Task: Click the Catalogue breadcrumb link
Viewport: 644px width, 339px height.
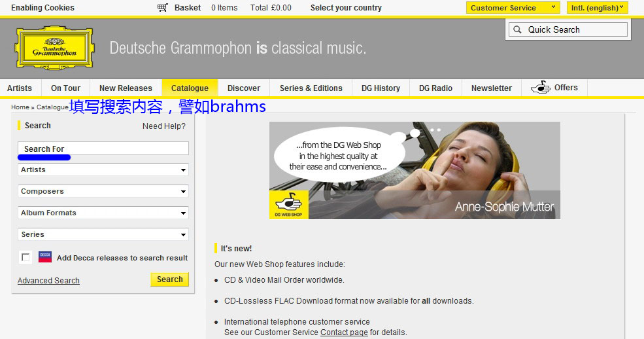Action: coord(52,107)
